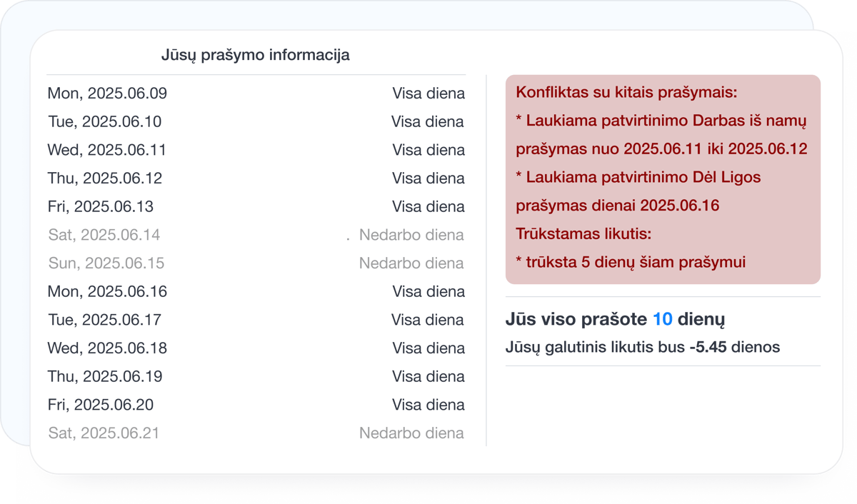Select the Wed, 2025.06.11 date row
This screenshot has width=857, height=504.
point(107,150)
